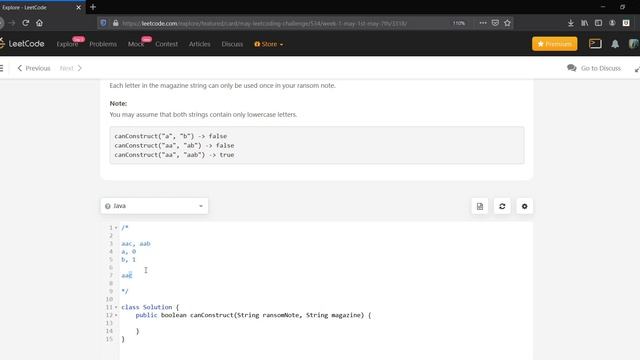Viewport: 640px width, 360px height.
Task: Toggle the hamburger side menu
Action: tap(2, 68)
